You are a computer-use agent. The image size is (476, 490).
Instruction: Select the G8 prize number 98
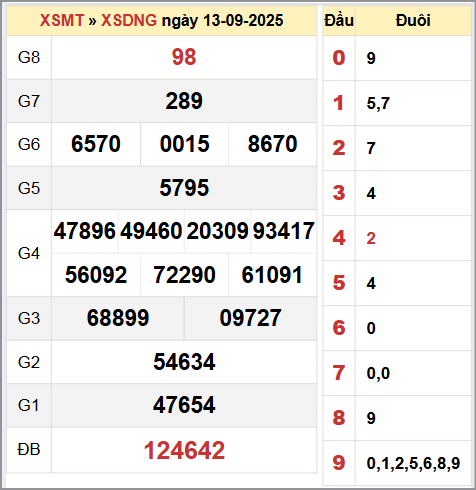click(x=184, y=57)
